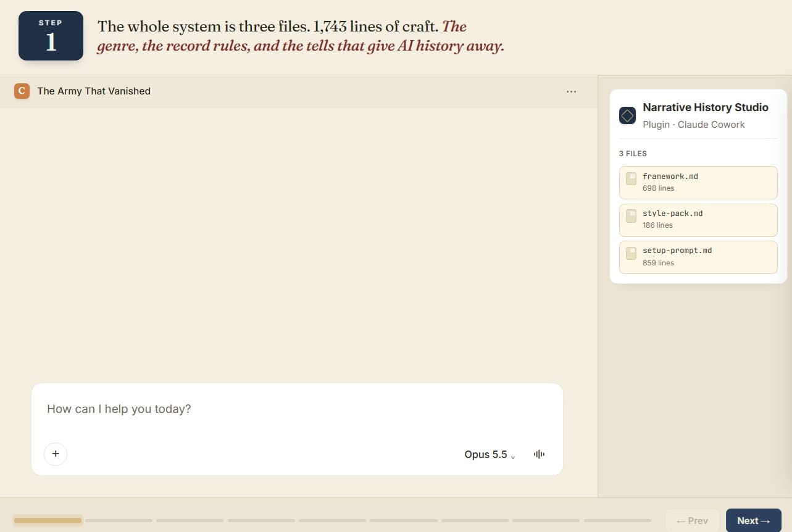Viewport: 792px width, 532px height.
Task: Click the framework.md file icon
Action: click(631, 179)
